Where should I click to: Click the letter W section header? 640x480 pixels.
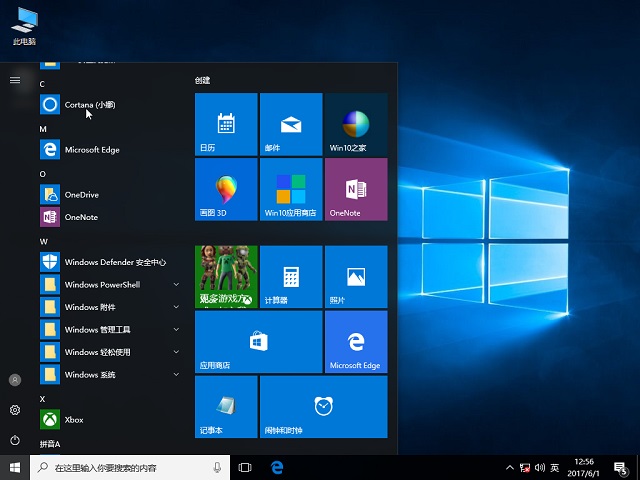[x=44, y=241]
